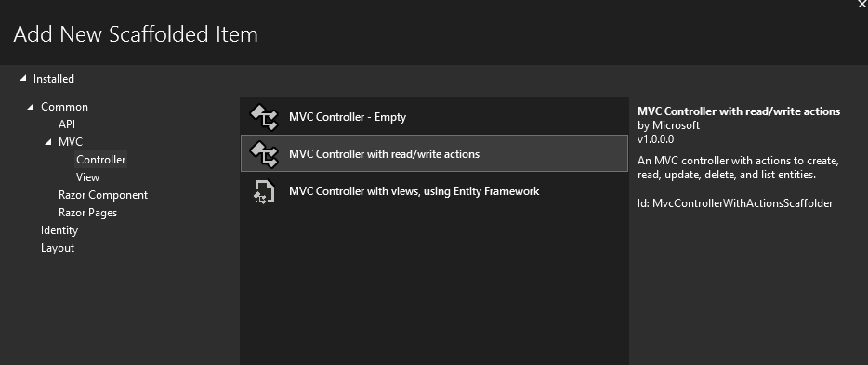The height and width of the screenshot is (365, 868).
Task: Select the Controller tree item
Action: point(100,159)
